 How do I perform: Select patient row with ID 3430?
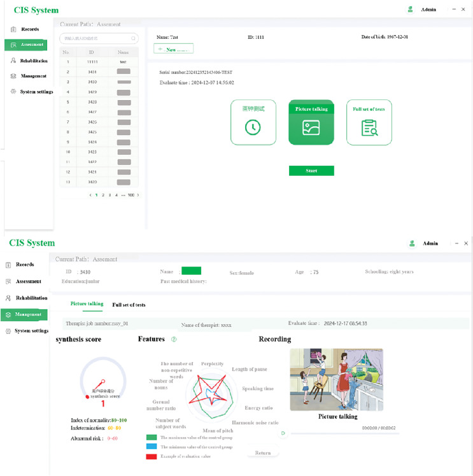click(99, 82)
